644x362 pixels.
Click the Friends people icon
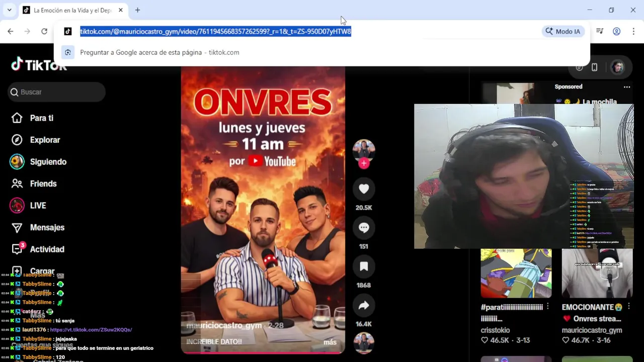(x=17, y=184)
